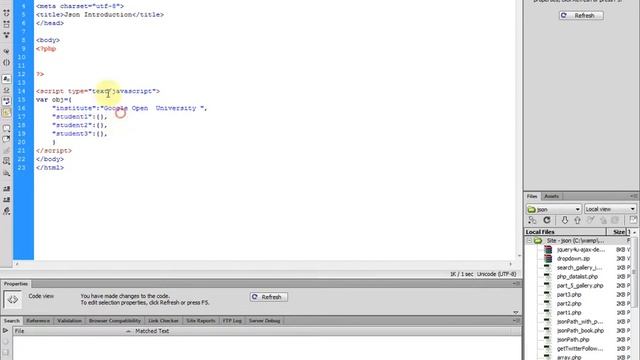Viewport: 640px width, 360px height.
Task: Click the Expand All icon
Action: [x=7, y=36]
